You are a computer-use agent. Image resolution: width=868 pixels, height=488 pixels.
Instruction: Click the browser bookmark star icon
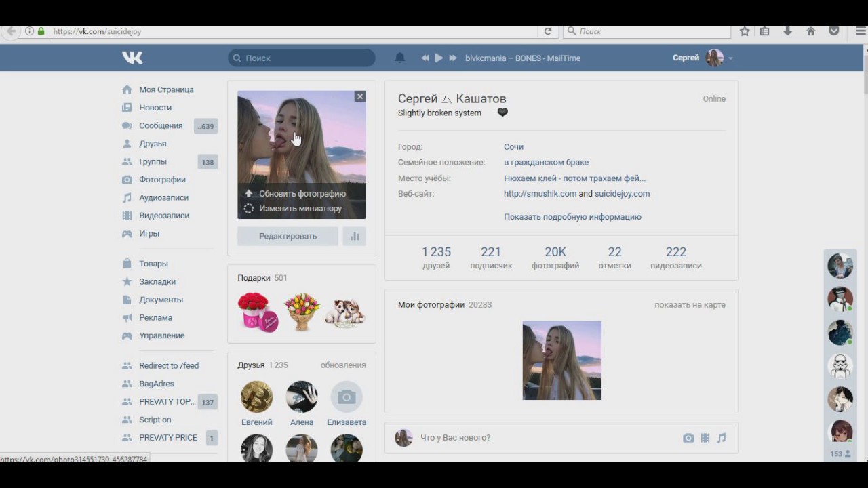(745, 31)
